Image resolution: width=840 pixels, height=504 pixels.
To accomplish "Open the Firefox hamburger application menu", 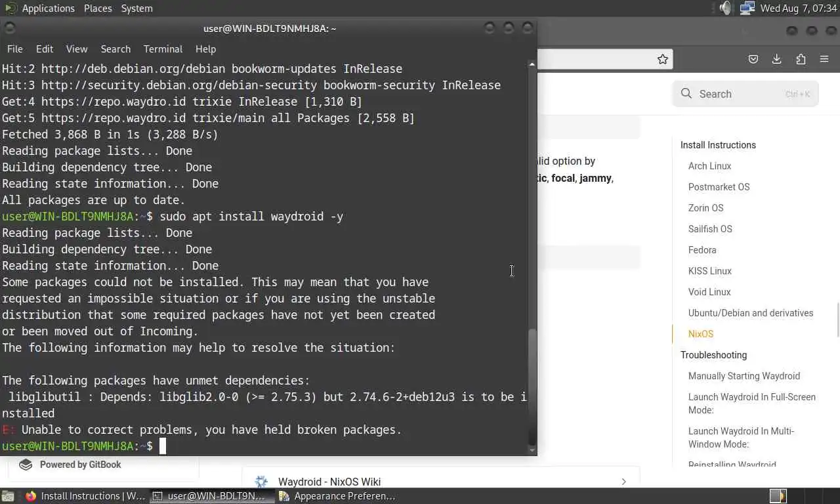I will (x=824, y=59).
